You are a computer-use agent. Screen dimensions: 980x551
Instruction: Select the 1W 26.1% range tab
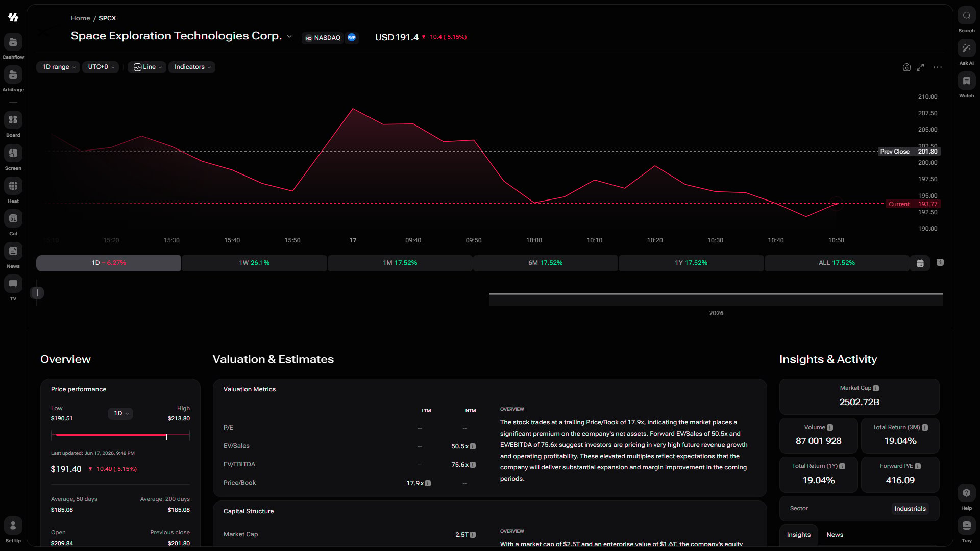click(254, 263)
